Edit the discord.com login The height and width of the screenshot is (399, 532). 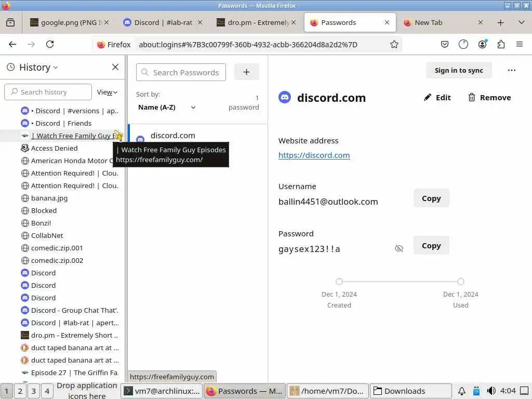pos(437,98)
